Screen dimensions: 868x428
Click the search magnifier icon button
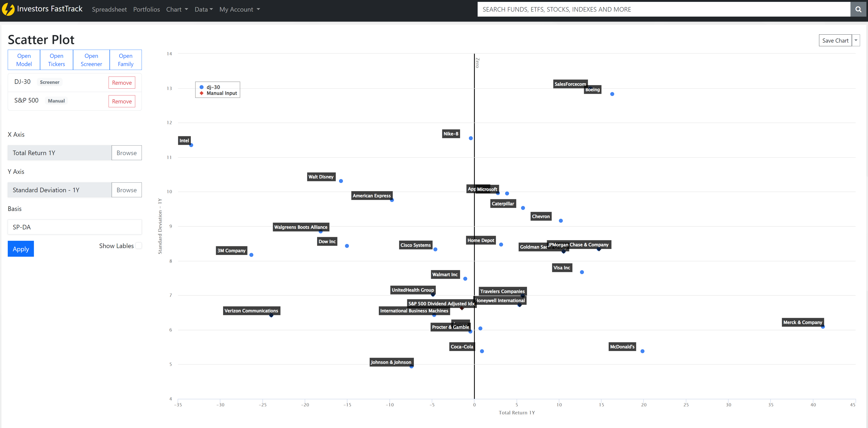click(858, 9)
